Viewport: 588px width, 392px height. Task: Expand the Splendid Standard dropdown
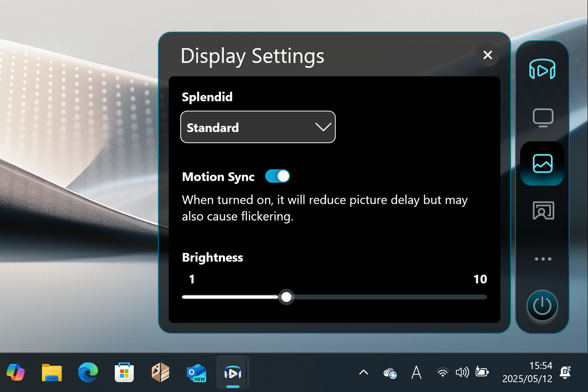coord(258,127)
